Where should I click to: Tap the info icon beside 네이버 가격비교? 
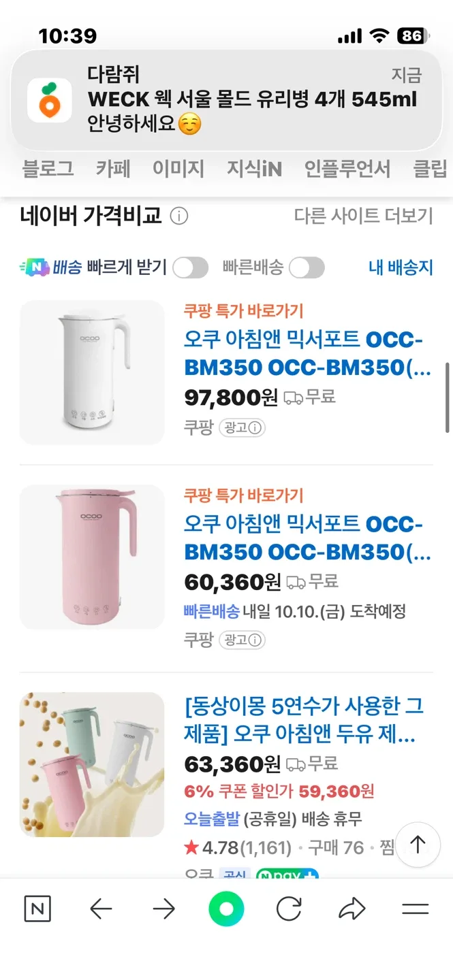tap(178, 216)
